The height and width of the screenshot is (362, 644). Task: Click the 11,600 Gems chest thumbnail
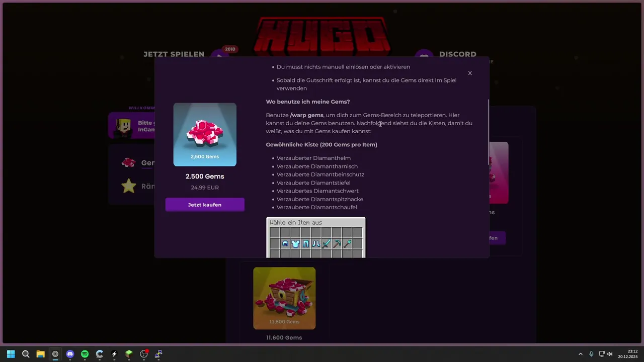click(284, 298)
